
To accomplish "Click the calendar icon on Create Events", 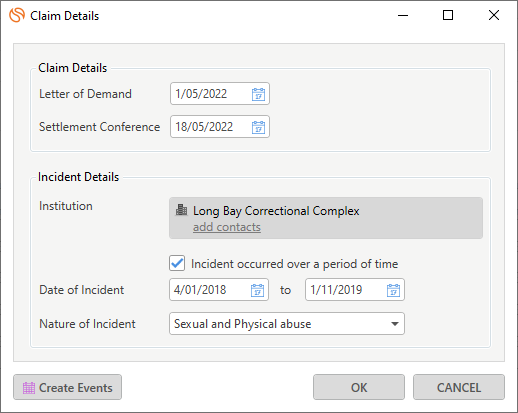I will point(29,388).
